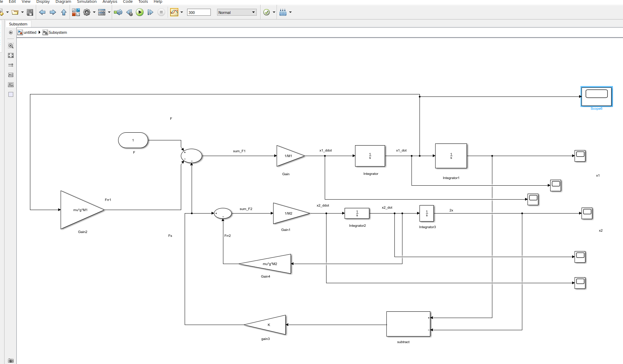The width and height of the screenshot is (623, 364).
Task: Run the simulation with the green play button
Action: [x=140, y=13]
